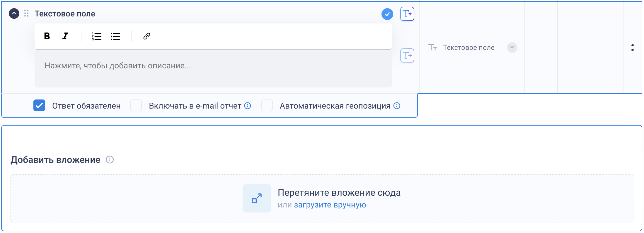The height and width of the screenshot is (233, 644).
Task: Enable Автоматическая геопозиция checkbox
Action: (x=267, y=106)
